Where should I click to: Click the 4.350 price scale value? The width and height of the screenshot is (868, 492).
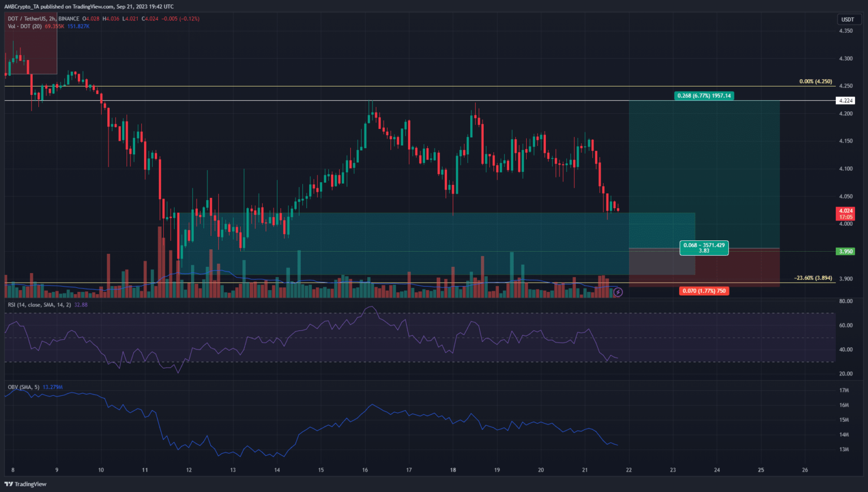(845, 31)
